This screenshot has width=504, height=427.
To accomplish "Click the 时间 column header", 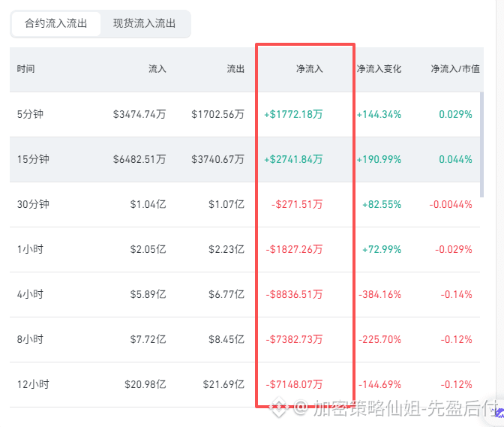I will (25, 69).
